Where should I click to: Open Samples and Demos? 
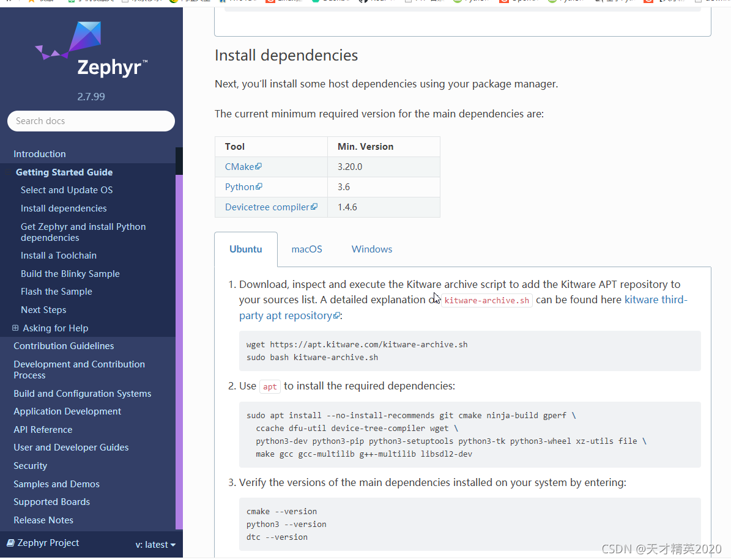[x=56, y=484]
